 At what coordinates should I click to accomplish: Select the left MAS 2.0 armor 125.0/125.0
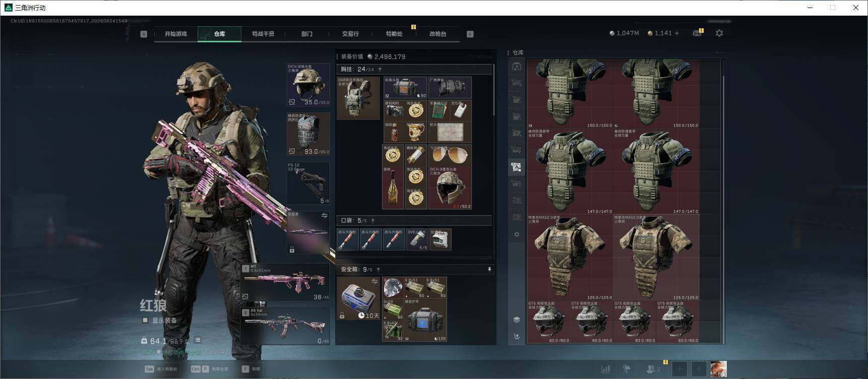[x=570, y=258]
